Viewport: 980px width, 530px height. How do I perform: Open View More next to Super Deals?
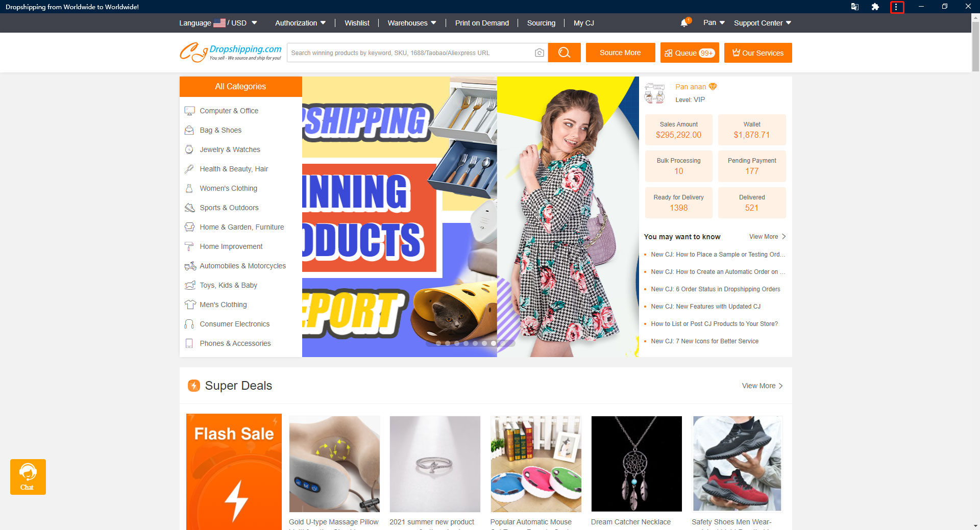(762, 386)
